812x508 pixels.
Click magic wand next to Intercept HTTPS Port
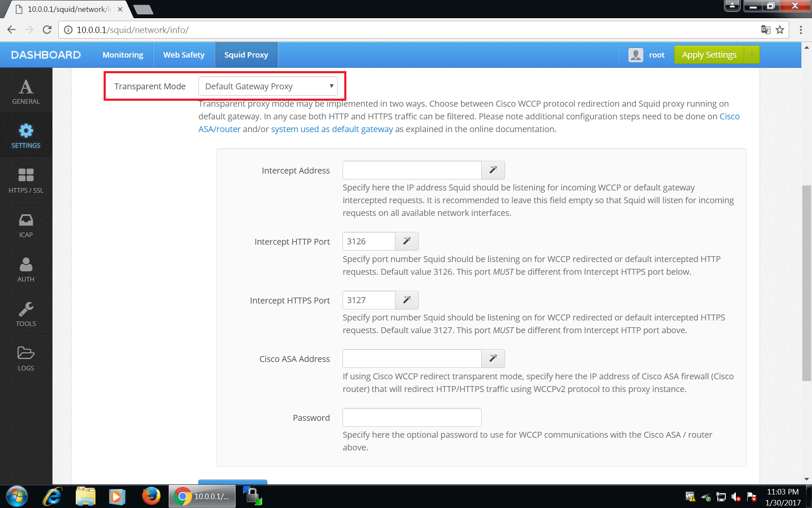pyautogui.click(x=406, y=300)
